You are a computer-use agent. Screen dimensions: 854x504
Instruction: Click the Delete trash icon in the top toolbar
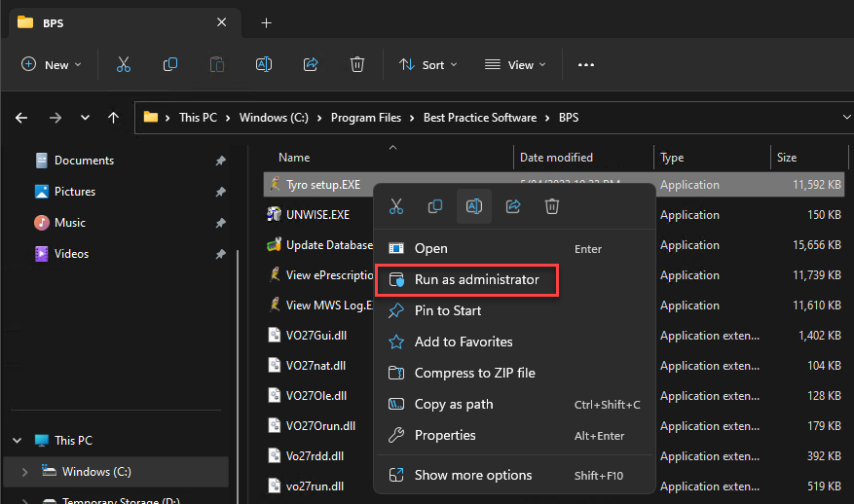(357, 65)
